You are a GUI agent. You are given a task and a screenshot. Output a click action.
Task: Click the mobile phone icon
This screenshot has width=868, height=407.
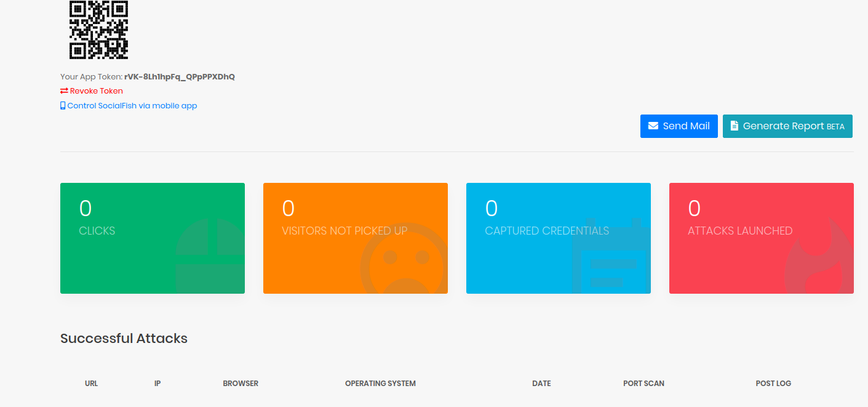click(63, 106)
